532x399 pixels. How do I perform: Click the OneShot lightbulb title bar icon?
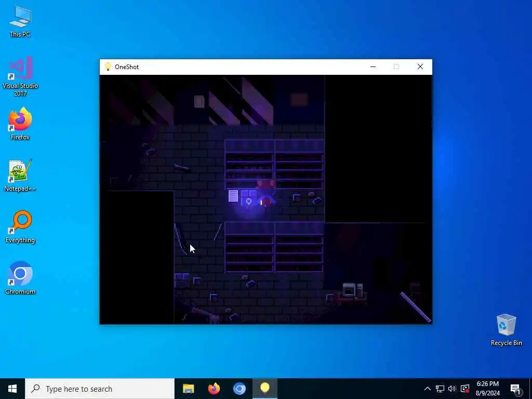coord(108,66)
